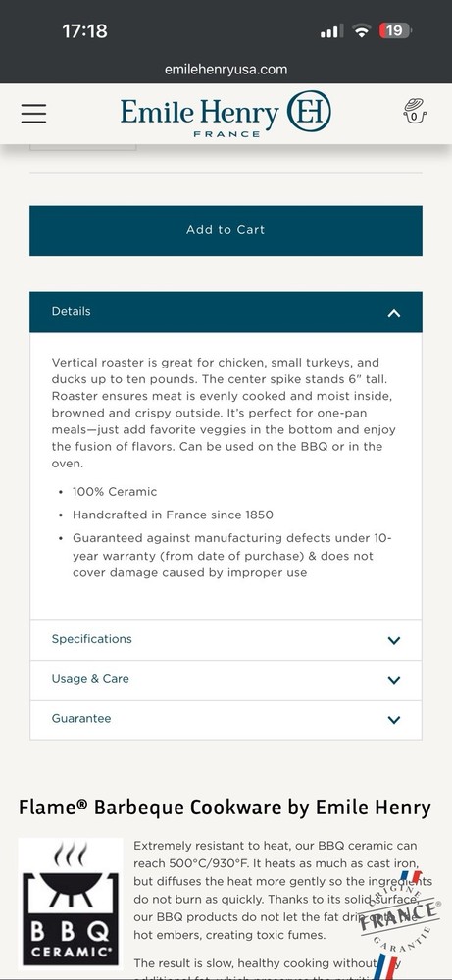Tap the Details header label
The width and height of the screenshot is (452, 980).
click(71, 311)
